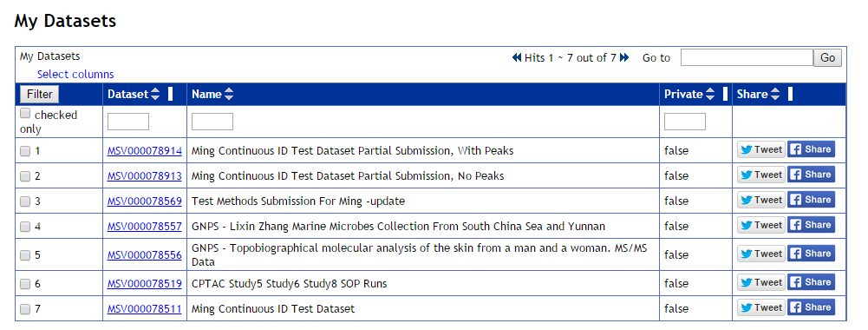Sort table by Name column arrows

coord(229,95)
